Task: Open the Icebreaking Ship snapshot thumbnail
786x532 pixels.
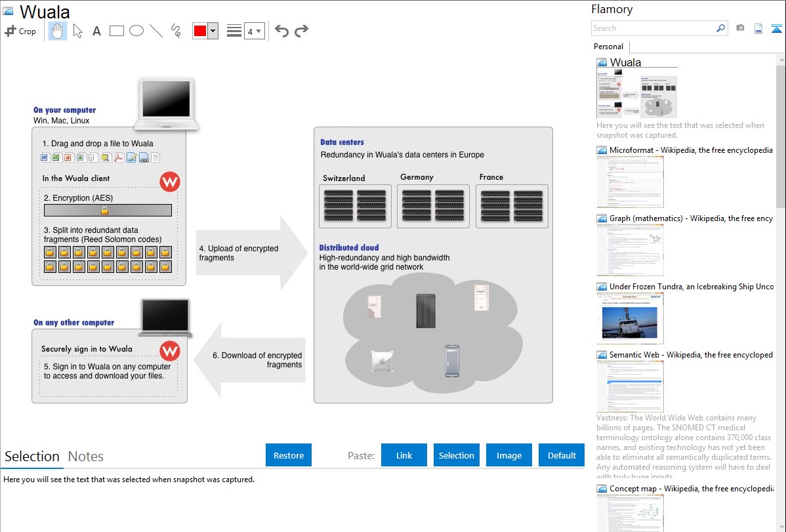Action: (630, 318)
